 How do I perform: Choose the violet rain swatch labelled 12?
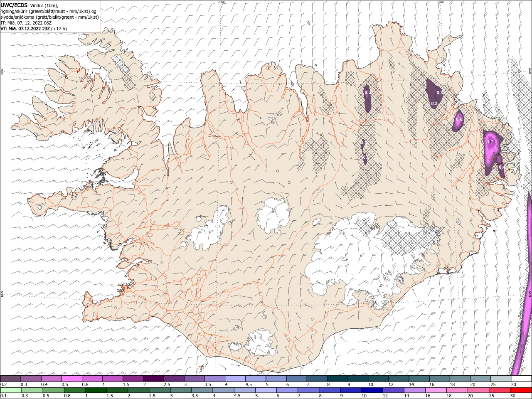click(393, 390)
